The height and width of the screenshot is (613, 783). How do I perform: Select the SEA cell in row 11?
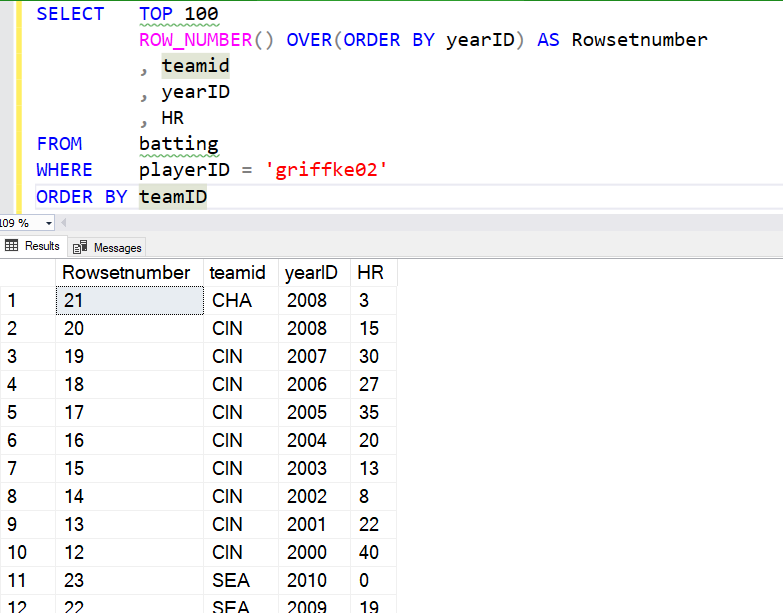click(x=232, y=580)
